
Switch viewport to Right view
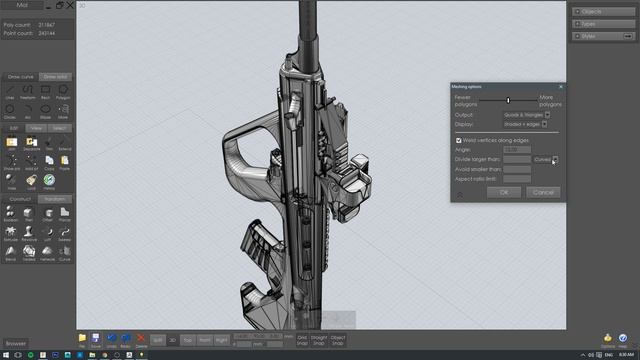pos(222,340)
